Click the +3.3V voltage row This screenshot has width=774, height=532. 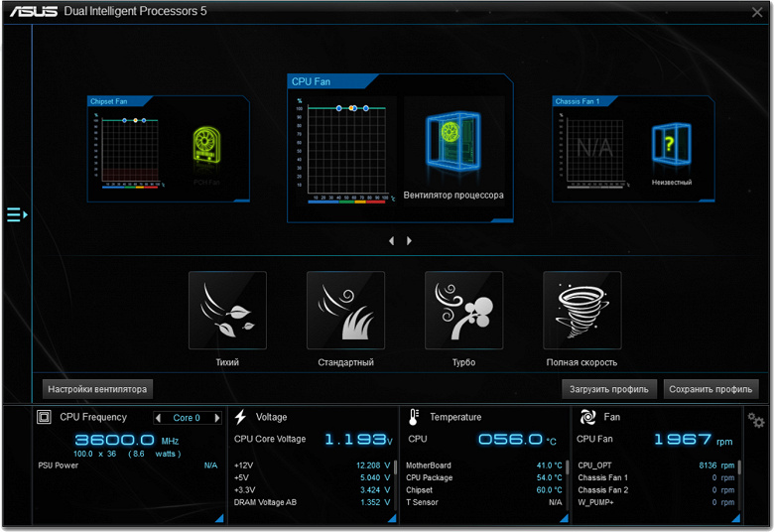(x=313, y=490)
